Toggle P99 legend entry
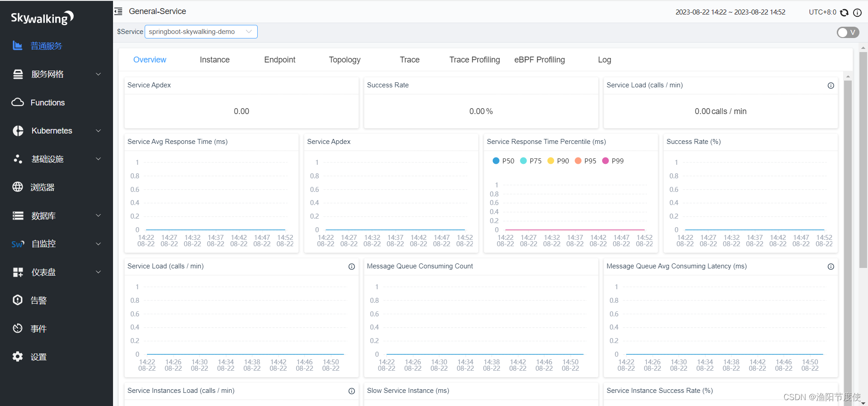The height and width of the screenshot is (406, 868). 613,161
